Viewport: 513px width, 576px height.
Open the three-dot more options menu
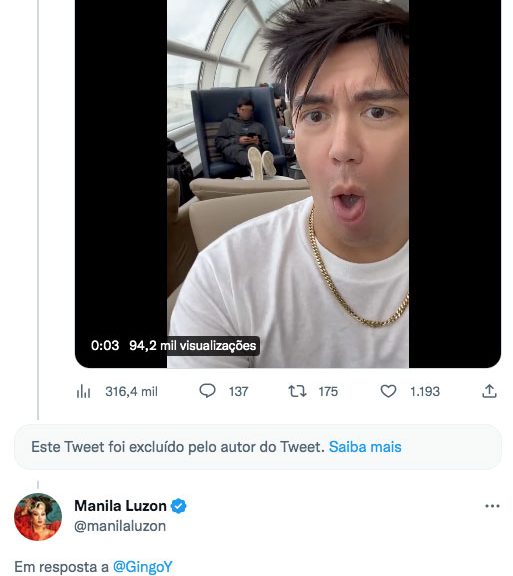point(492,506)
